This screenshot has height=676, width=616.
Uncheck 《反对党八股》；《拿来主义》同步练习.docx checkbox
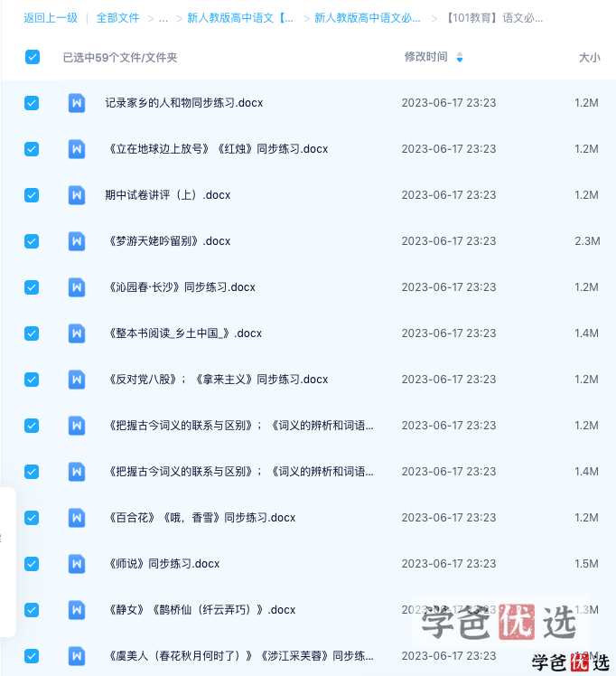[32, 380]
